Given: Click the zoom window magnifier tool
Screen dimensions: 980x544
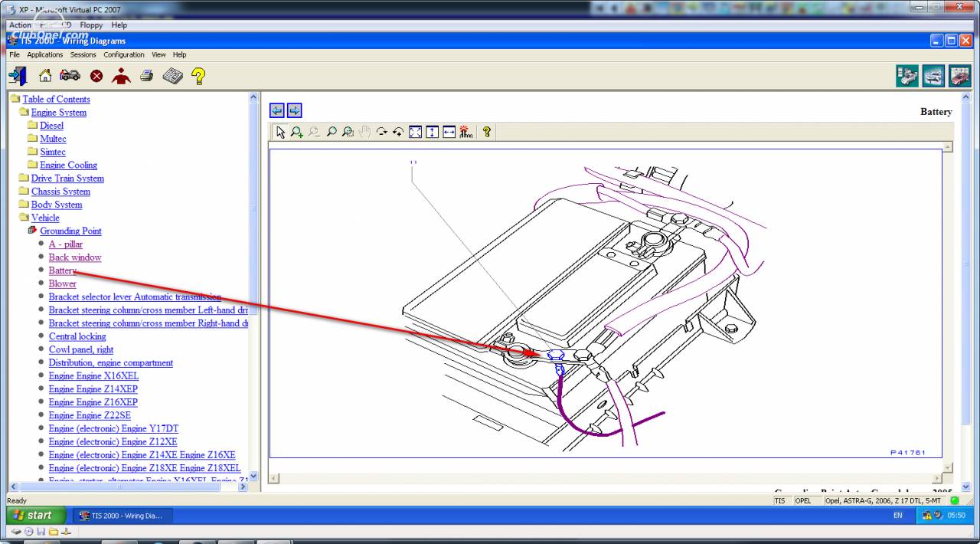Looking at the screenshot, I should pos(348,132).
